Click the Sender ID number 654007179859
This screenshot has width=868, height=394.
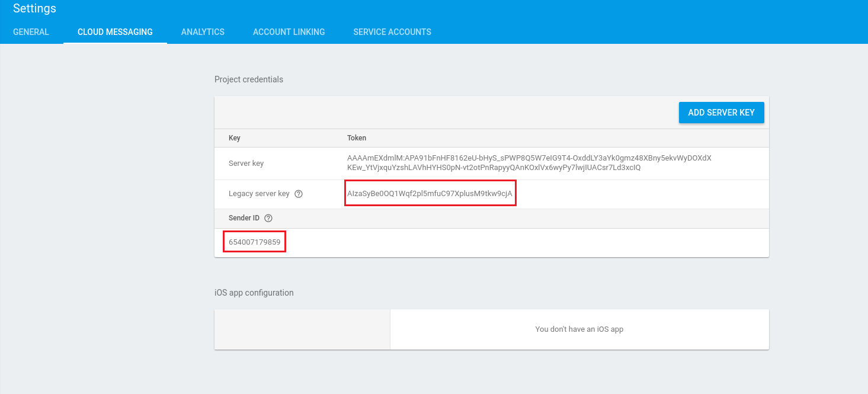(x=255, y=242)
